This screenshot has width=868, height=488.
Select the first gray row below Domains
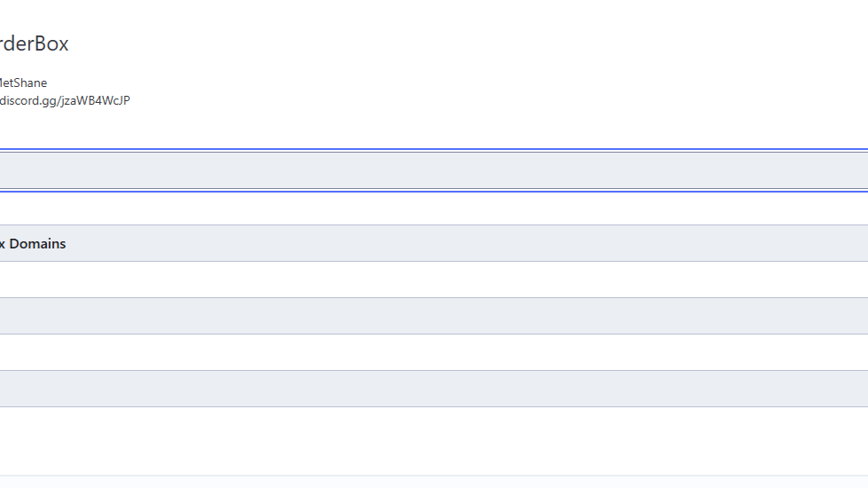click(x=434, y=316)
